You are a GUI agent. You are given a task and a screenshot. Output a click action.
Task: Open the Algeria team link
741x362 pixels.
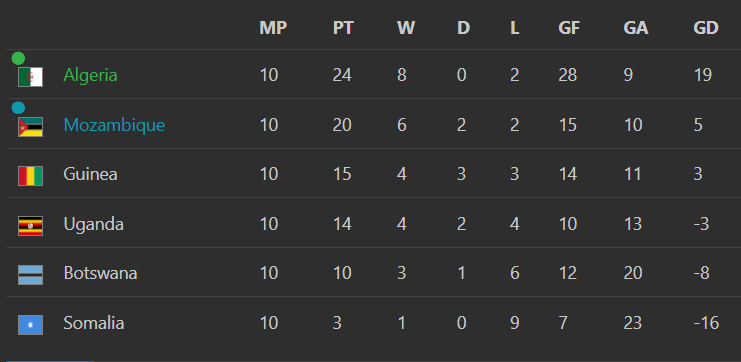(x=90, y=75)
